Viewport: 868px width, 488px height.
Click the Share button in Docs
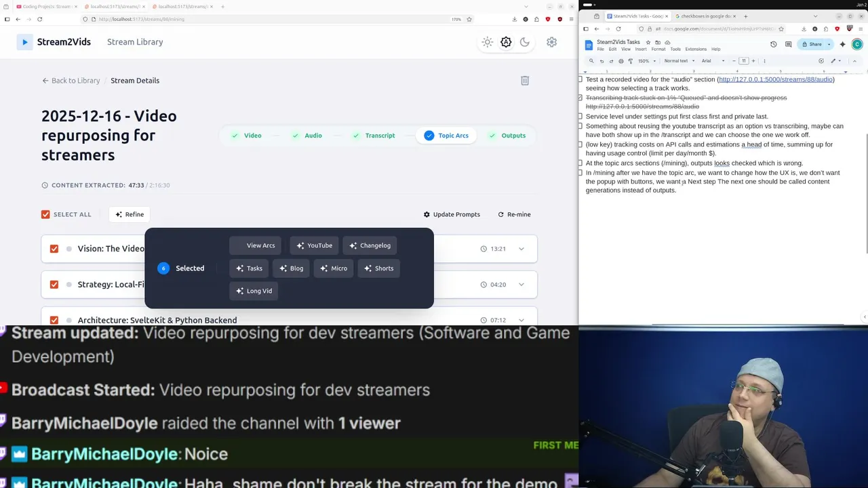pos(812,45)
